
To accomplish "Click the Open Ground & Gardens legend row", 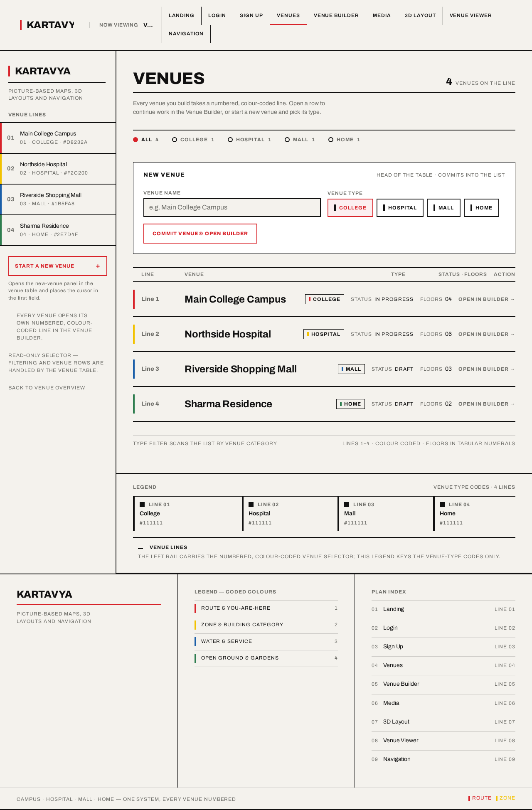I will click(x=266, y=658).
